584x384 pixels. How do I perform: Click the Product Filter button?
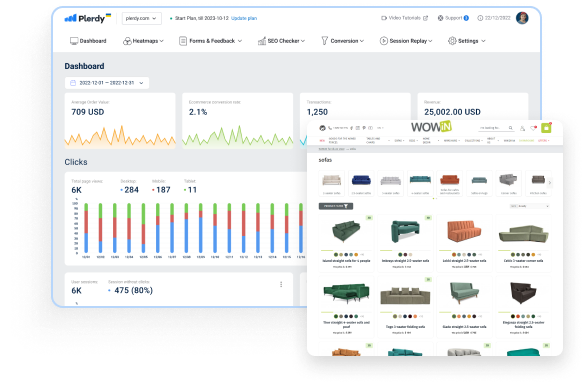(336, 206)
